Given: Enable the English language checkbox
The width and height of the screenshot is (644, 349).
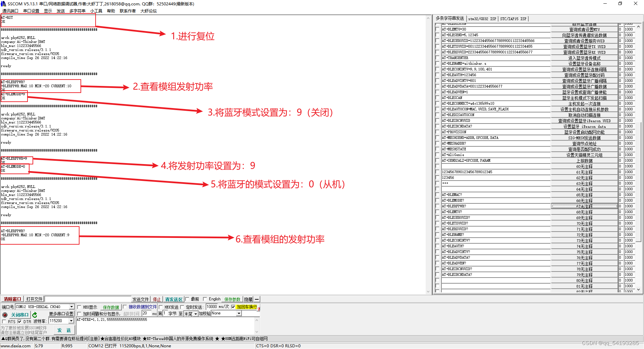Looking at the screenshot, I should pos(205,299).
